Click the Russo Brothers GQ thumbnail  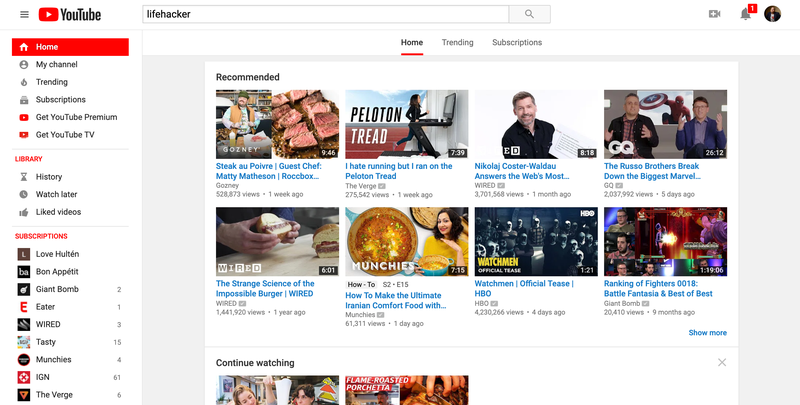point(665,124)
